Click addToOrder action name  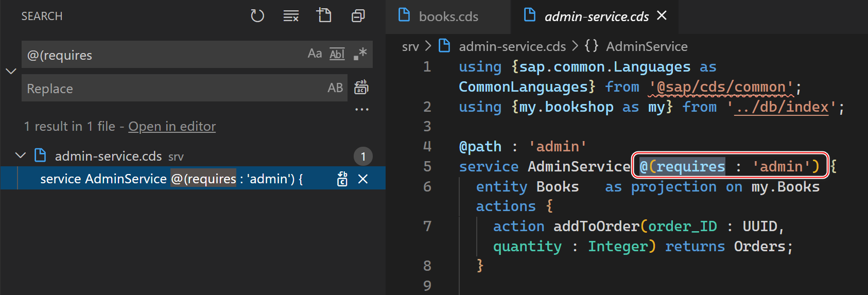point(596,226)
